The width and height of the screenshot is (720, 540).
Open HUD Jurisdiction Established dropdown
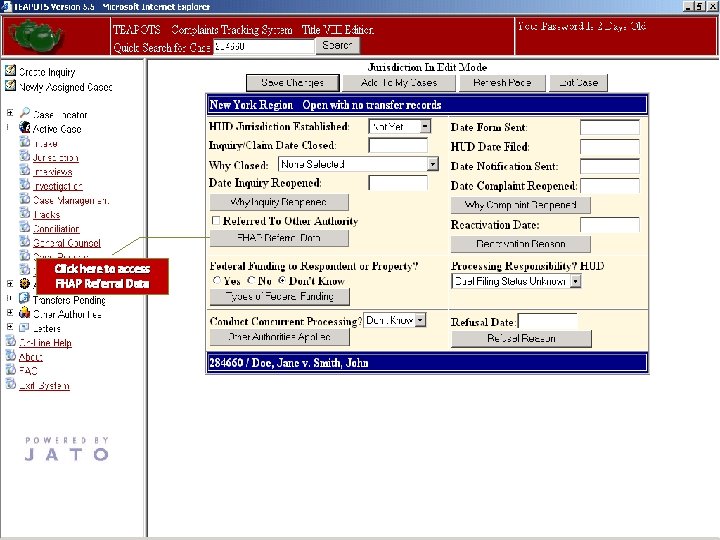tap(425, 126)
